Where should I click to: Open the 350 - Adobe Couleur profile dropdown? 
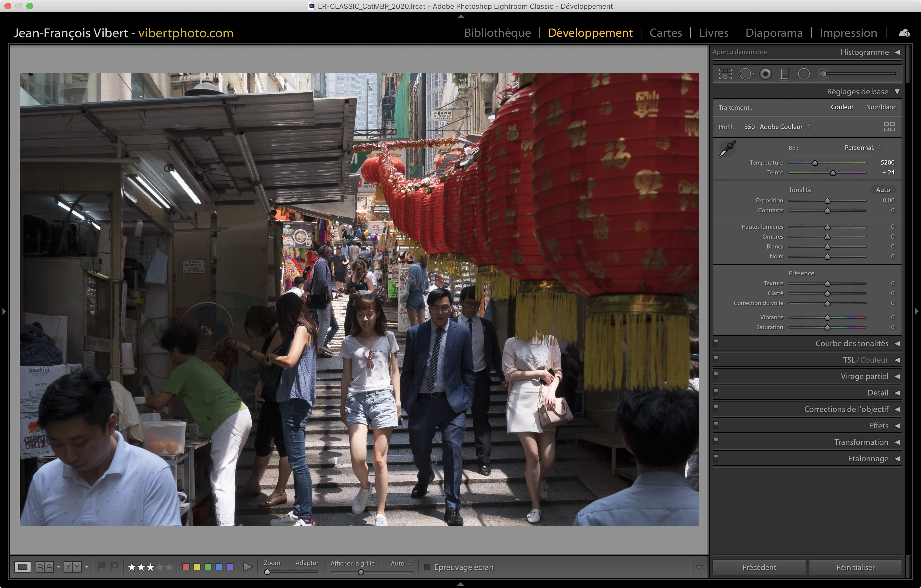point(777,127)
